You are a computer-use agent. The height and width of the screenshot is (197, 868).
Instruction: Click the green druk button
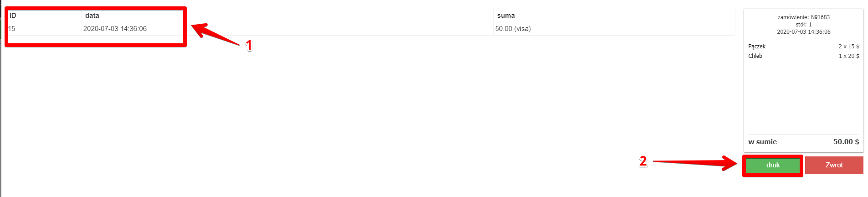(x=773, y=165)
